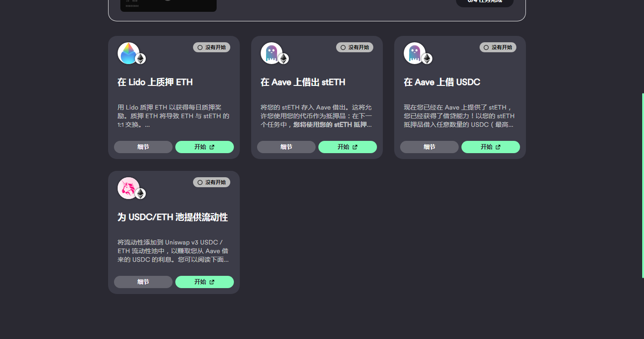Click the title 在 Aave 上借 USDC
This screenshot has width=644, height=339.
(442, 82)
